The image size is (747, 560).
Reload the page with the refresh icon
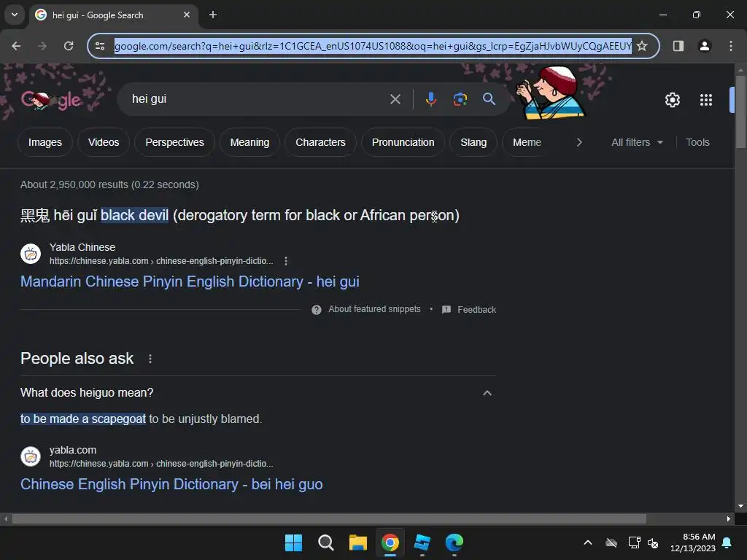69,46
